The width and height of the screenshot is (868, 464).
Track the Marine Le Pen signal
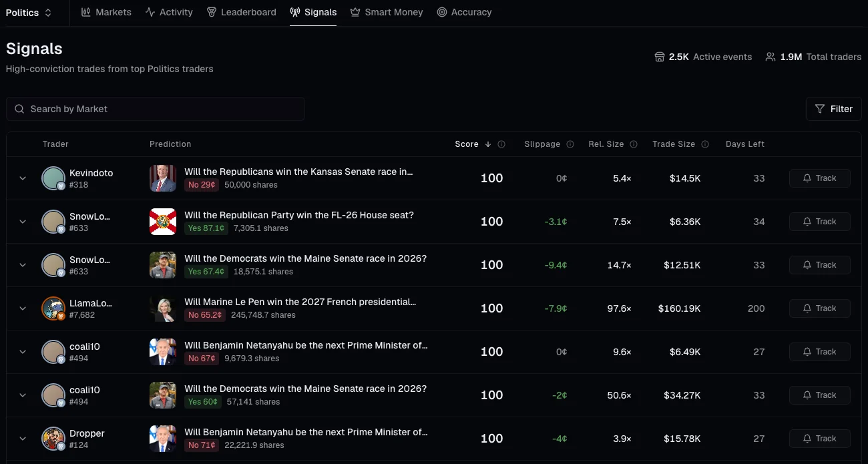point(820,308)
